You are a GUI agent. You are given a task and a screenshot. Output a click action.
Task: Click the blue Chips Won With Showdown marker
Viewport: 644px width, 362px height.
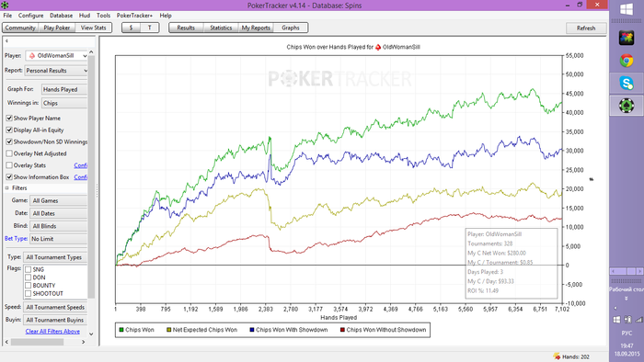pyautogui.click(x=252, y=330)
